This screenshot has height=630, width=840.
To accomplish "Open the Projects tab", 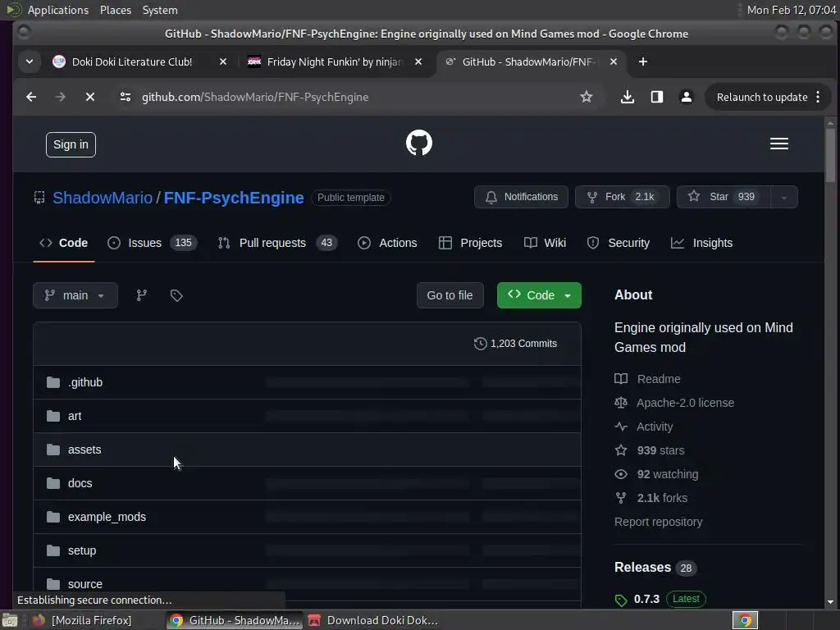I will pyautogui.click(x=470, y=243).
